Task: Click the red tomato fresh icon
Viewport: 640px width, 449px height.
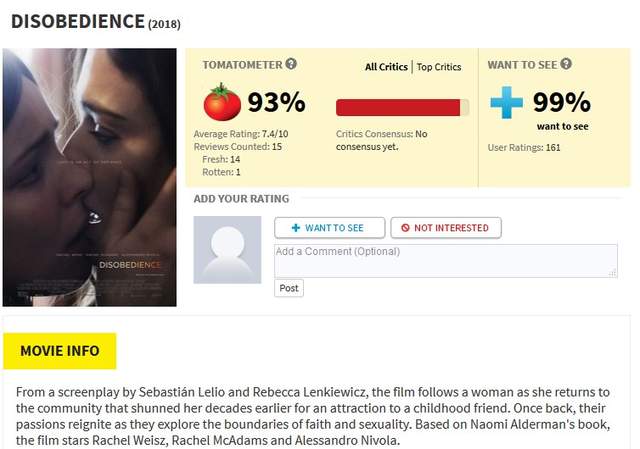Action: 222,102
